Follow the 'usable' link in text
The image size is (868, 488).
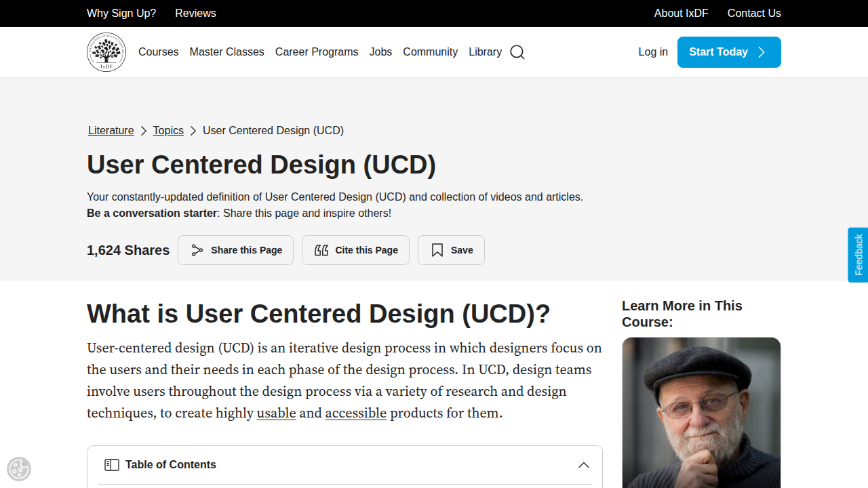coord(276,413)
